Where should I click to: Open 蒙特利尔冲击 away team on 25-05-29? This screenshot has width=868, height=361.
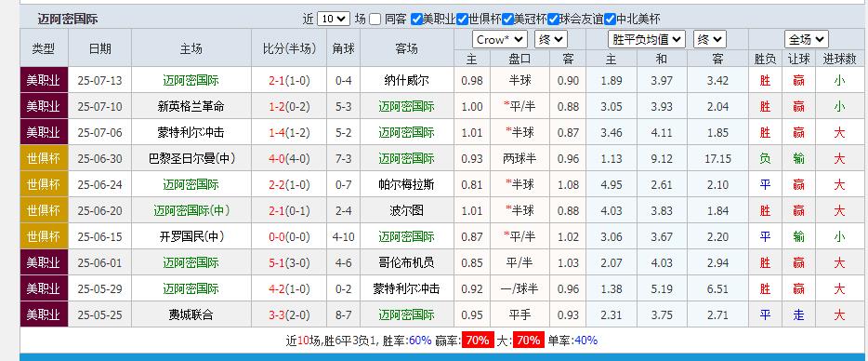406,289
